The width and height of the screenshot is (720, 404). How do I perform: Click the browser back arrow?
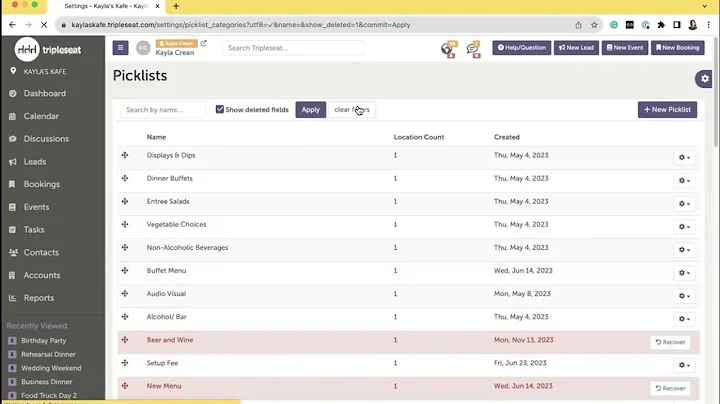coord(12,25)
